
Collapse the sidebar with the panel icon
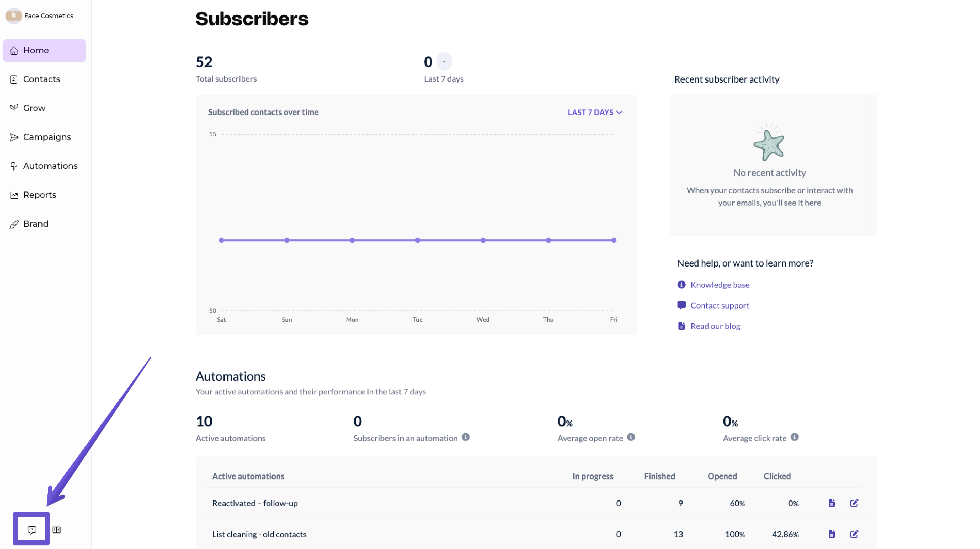[57, 530]
